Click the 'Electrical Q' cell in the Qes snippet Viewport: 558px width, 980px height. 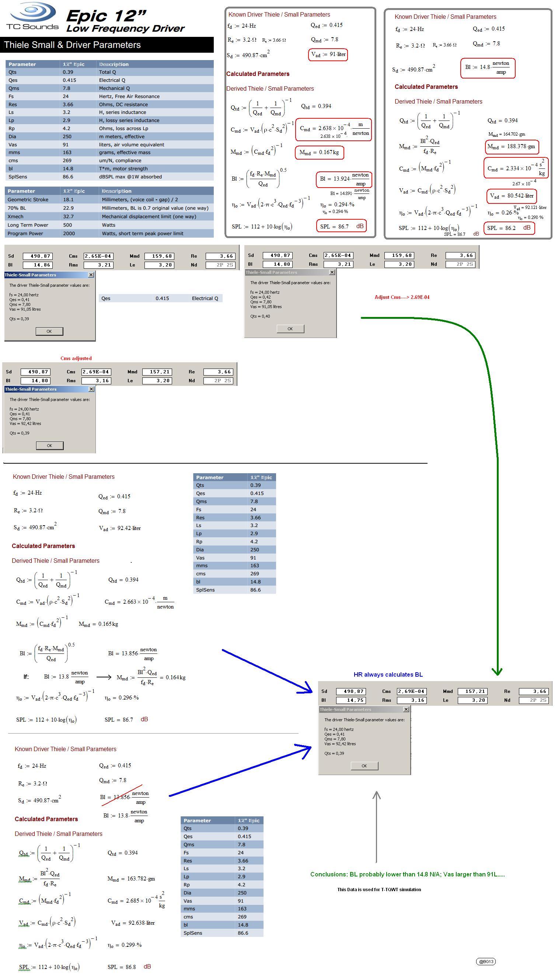205,299
